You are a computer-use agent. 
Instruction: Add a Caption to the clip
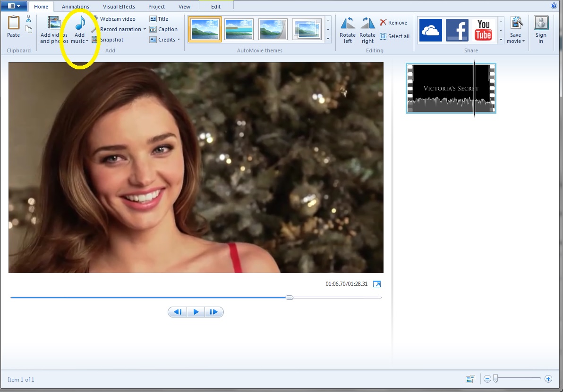tap(164, 29)
